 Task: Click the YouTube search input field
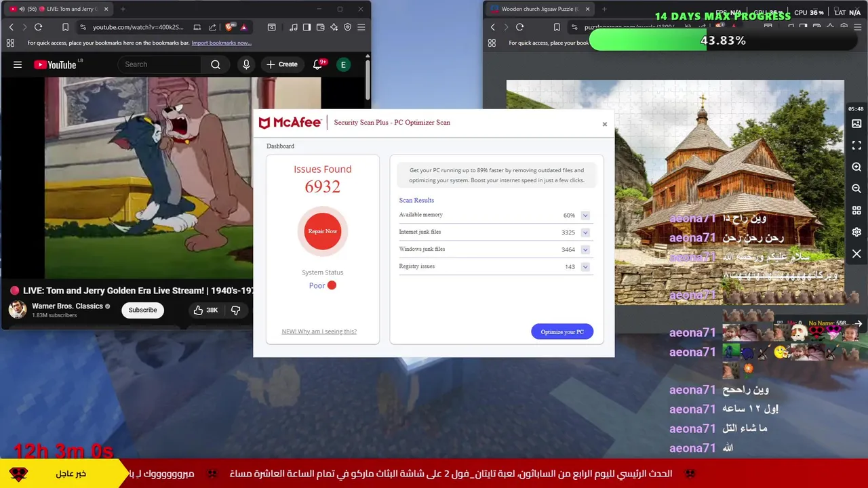[x=159, y=64]
